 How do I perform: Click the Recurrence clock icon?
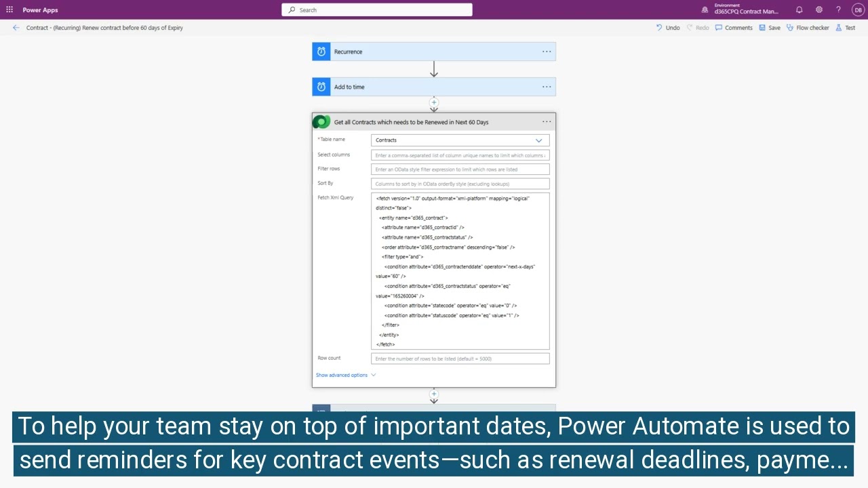[x=321, y=52]
